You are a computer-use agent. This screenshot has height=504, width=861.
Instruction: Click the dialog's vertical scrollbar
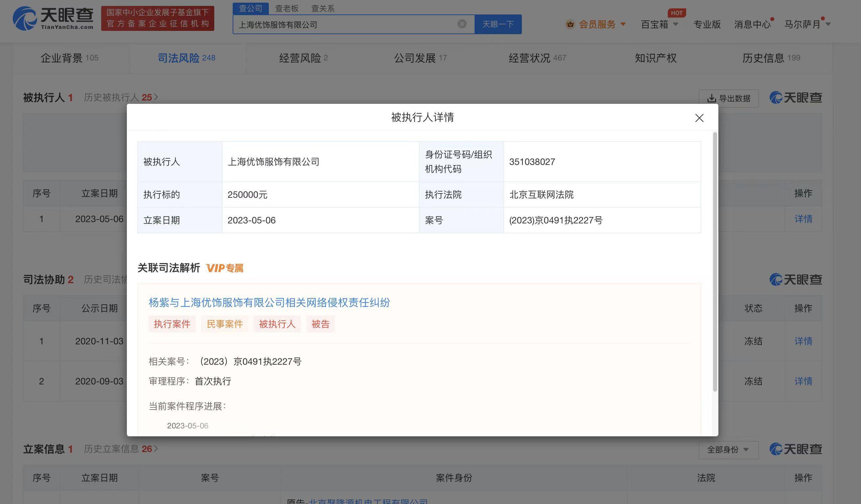click(x=714, y=262)
